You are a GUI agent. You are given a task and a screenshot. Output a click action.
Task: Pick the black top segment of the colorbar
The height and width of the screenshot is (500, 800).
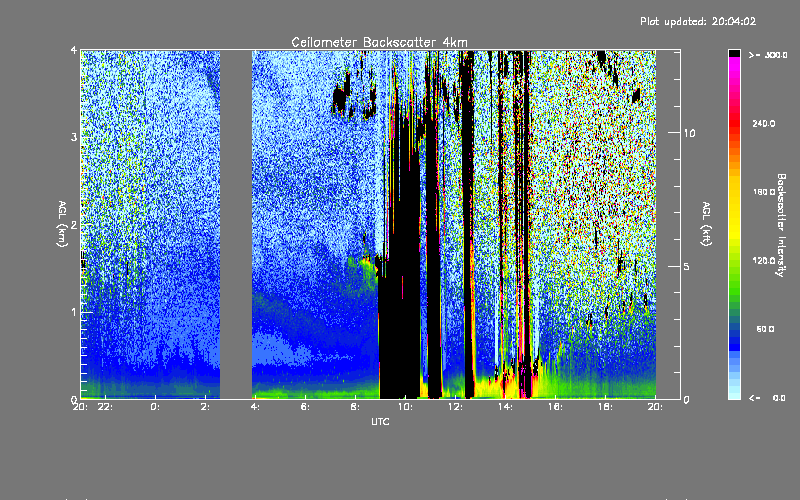click(x=734, y=53)
